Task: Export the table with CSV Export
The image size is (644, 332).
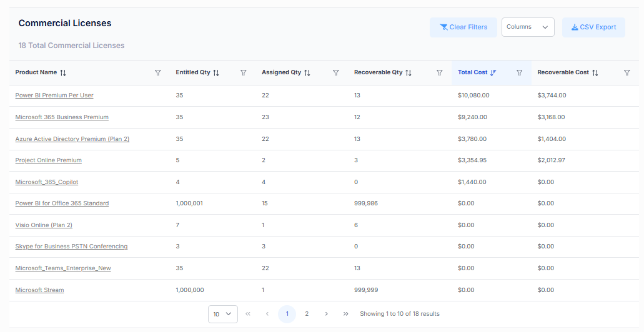Action: pos(593,27)
